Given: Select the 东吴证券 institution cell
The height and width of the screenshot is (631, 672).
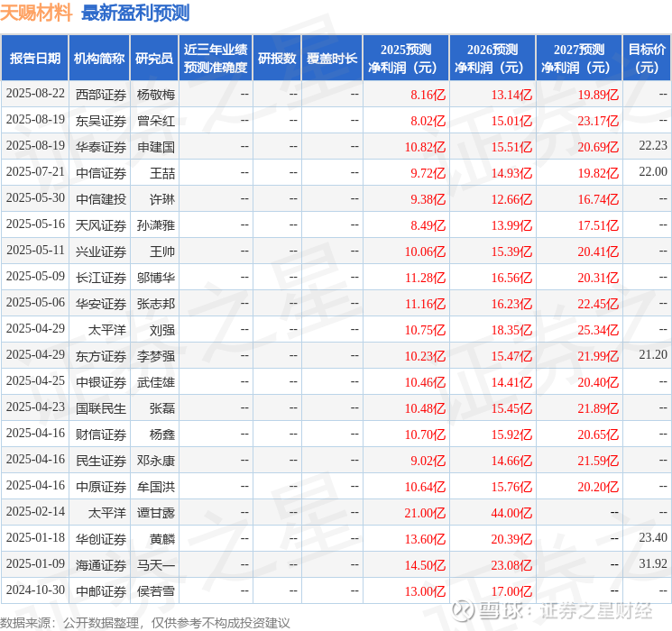Looking at the screenshot, I should pyautogui.click(x=101, y=121).
